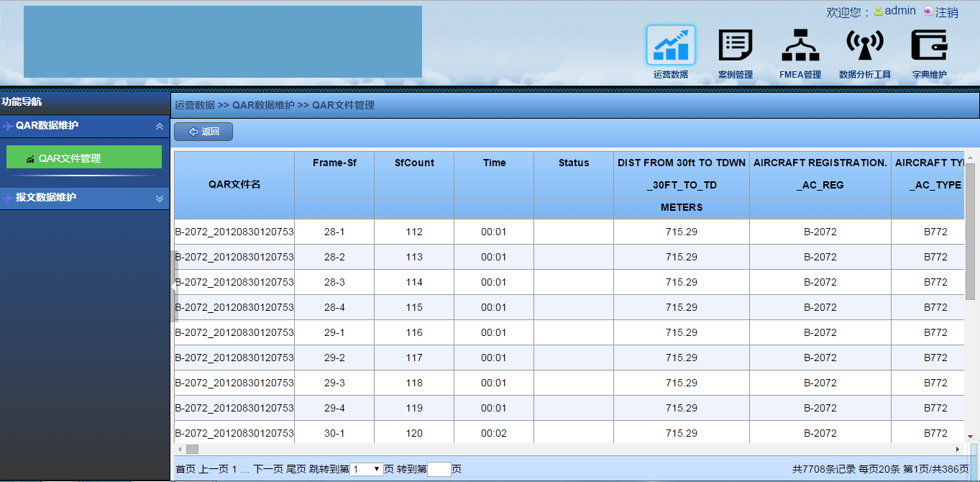Click the 注销 logout icon
The height and width of the screenshot is (482, 980).
pos(928,12)
